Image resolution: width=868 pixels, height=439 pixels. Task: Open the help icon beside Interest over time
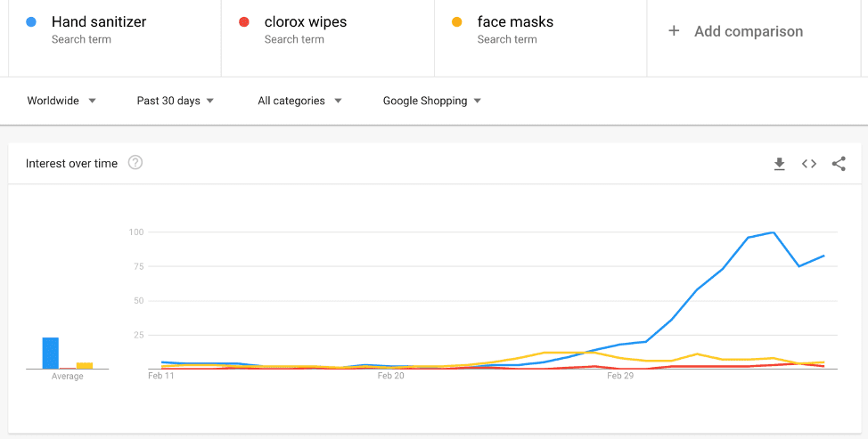pos(135,163)
